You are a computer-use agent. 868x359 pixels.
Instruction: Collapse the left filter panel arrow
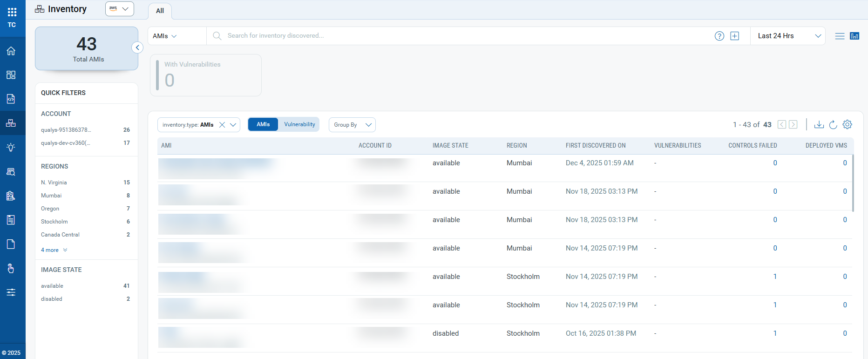pos(137,47)
